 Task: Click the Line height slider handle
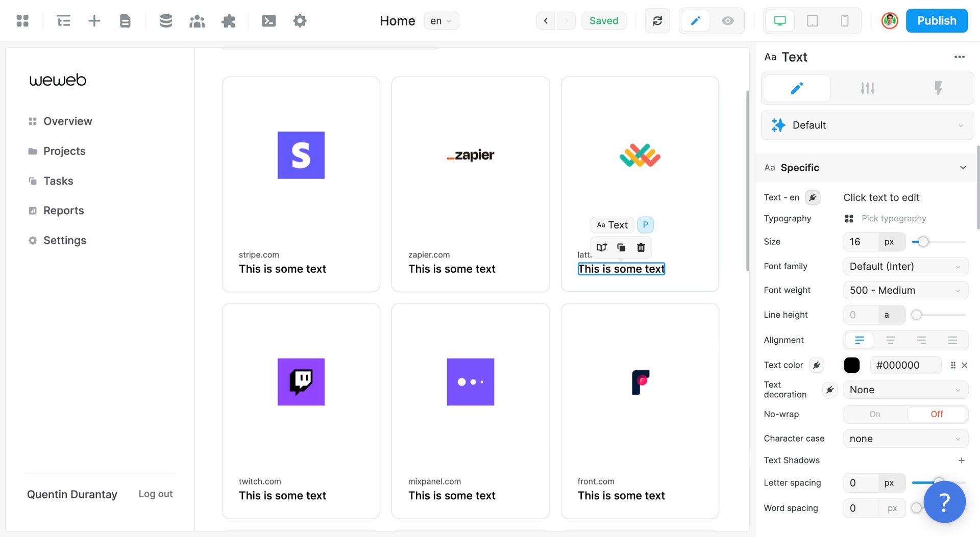[x=917, y=315]
